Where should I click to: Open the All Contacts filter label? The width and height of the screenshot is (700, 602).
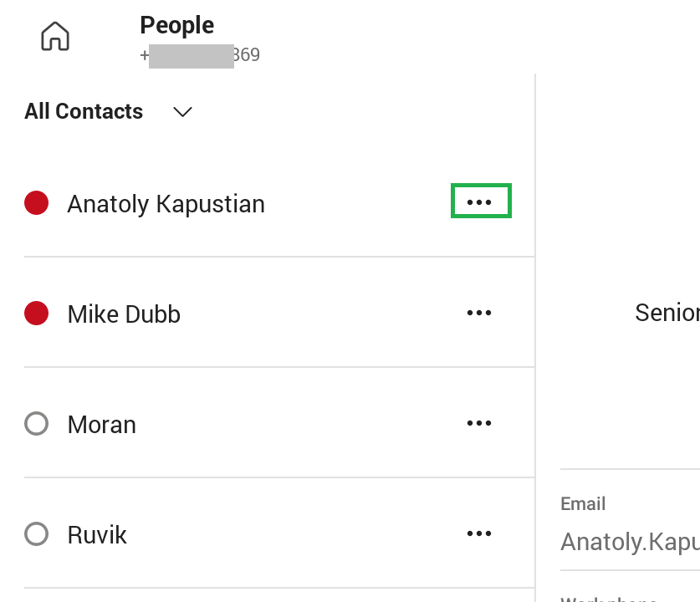pyautogui.click(x=84, y=111)
